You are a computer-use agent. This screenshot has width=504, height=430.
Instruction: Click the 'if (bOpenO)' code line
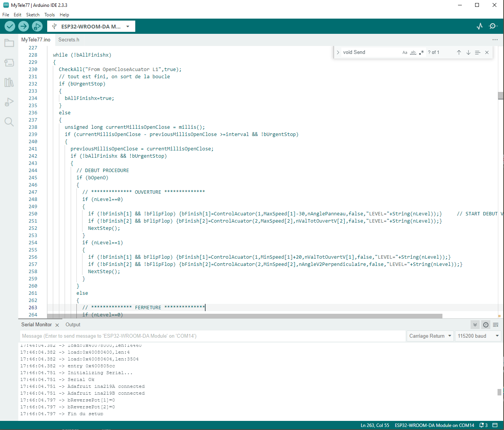point(92,178)
